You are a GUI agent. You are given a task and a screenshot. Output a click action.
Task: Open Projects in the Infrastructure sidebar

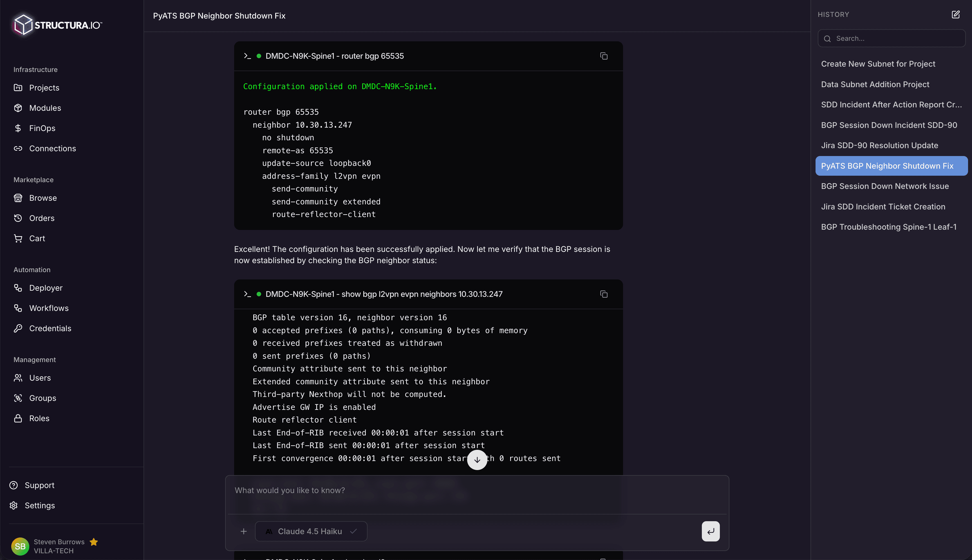click(x=44, y=87)
